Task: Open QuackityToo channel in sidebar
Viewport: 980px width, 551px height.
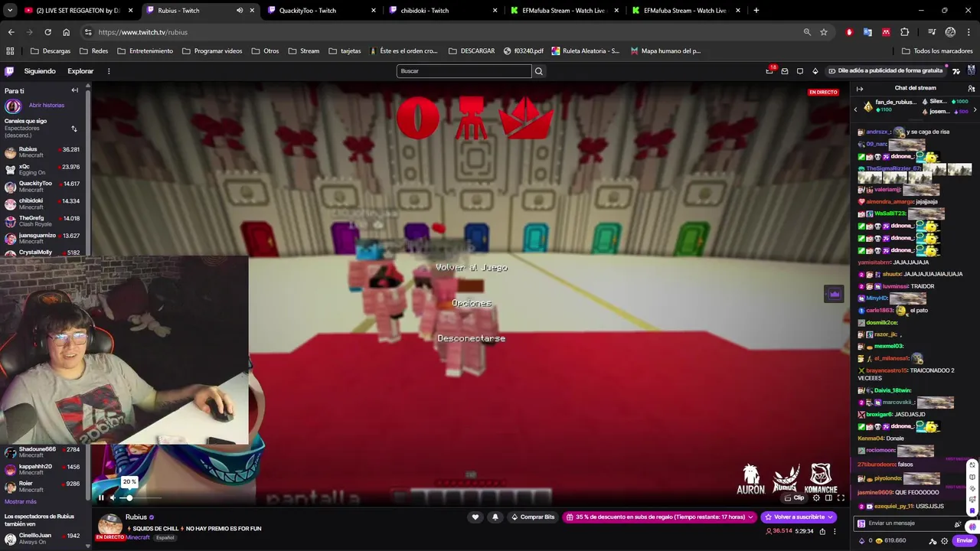Action: coord(42,187)
